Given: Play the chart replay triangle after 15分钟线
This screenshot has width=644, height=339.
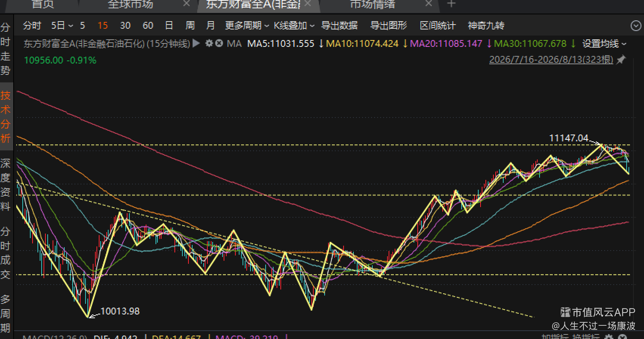Looking at the screenshot, I should 196,43.
